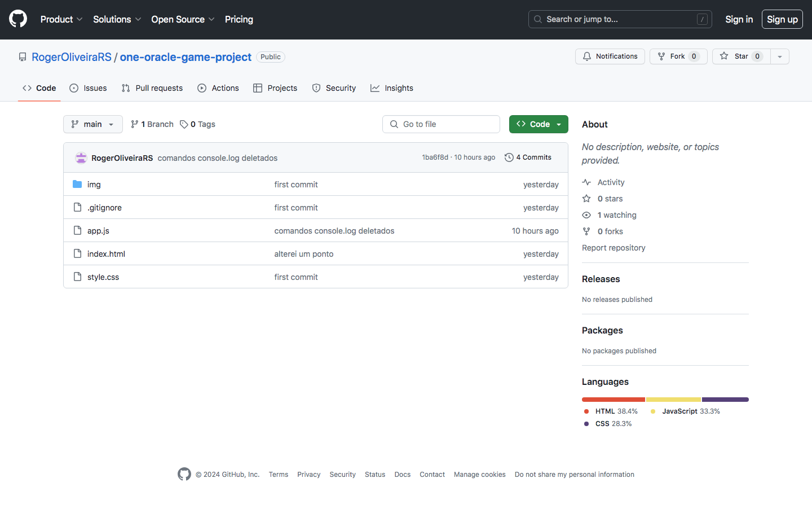
Task: Open the Security tab
Action: pyautogui.click(x=334, y=88)
